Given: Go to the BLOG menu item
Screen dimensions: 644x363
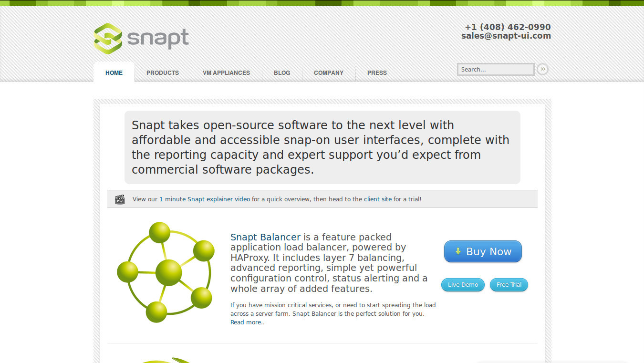Looking at the screenshot, I should (x=282, y=73).
